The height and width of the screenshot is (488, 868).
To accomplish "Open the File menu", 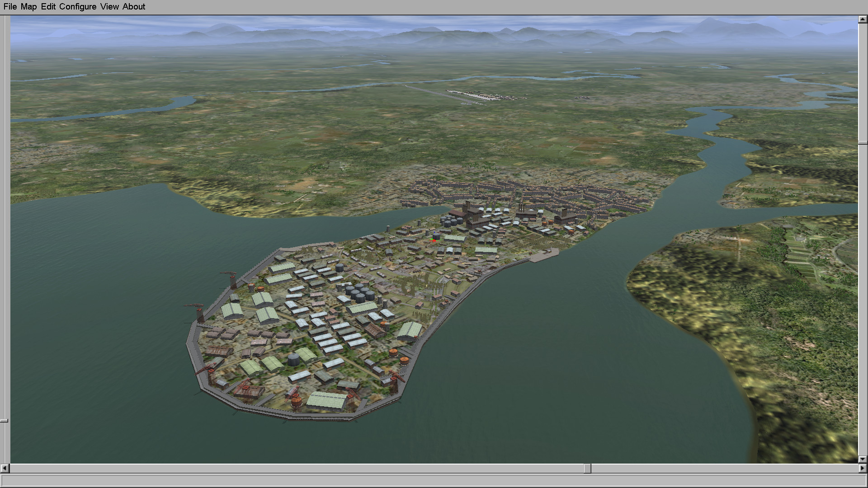I will click(10, 7).
